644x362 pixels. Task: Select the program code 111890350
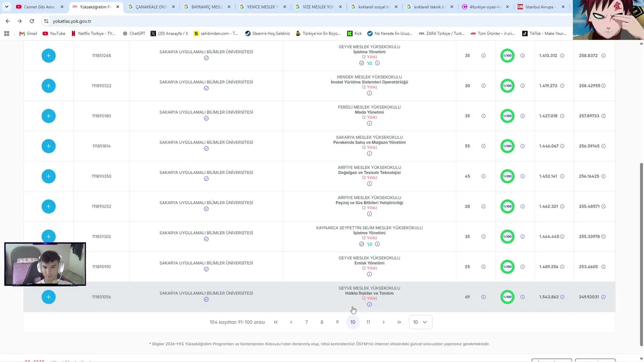(x=101, y=176)
